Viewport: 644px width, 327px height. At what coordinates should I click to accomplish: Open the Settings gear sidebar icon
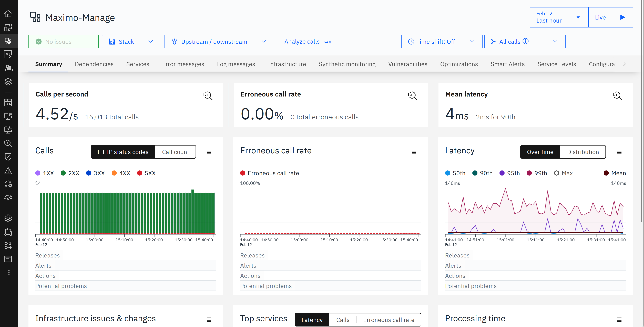point(8,218)
